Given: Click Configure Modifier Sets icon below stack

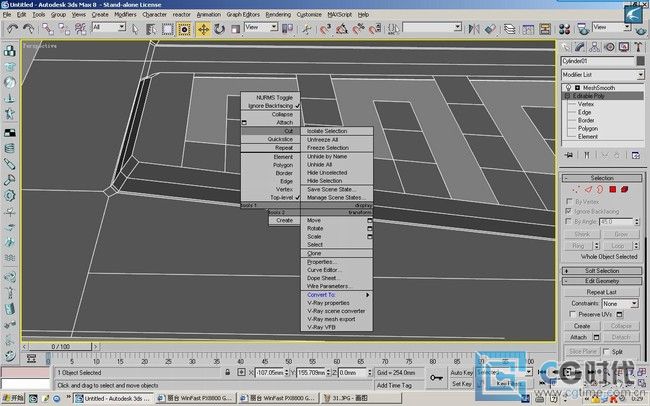Looking at the screenshot, I should [x=635, y=155].
